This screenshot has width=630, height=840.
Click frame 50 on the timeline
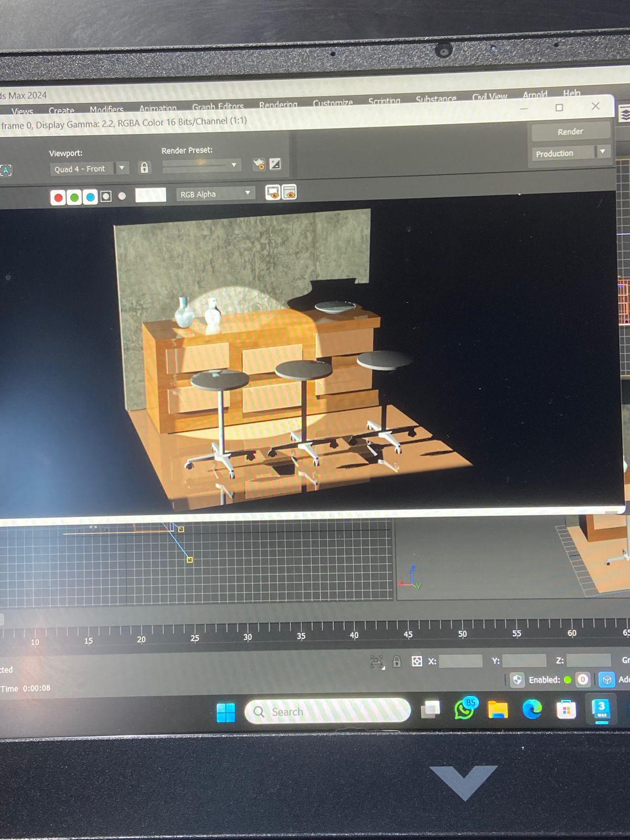click(x=463, y=634)
